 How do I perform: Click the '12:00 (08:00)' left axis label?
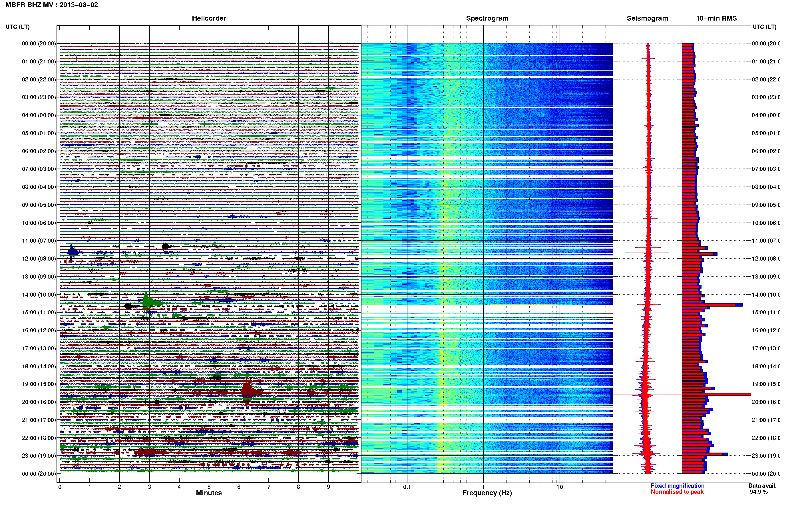[39, 259]
